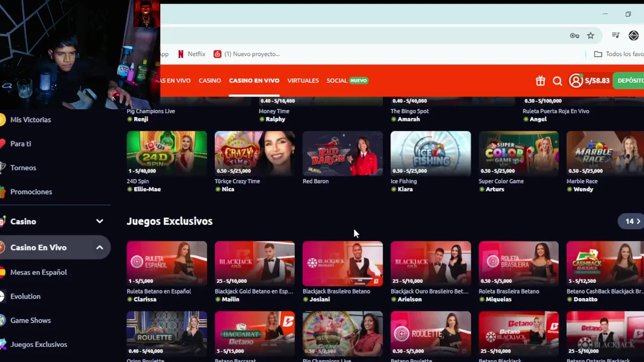Open Pig Champions Live bottom-row thumbnail
This screenshot has width=644, height=362.
pos(343,333)
